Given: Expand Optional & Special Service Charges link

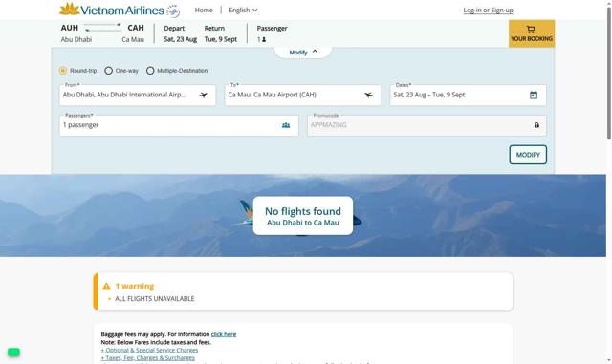Looking at the screenshot, I should point(149,350).
